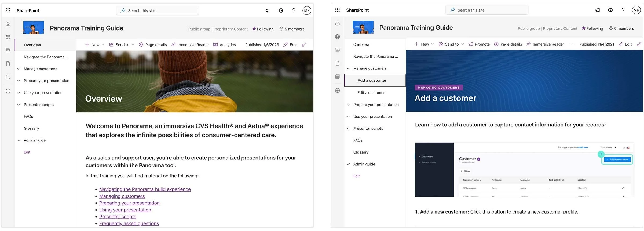Open help question mark in right window

pos(623,10)
